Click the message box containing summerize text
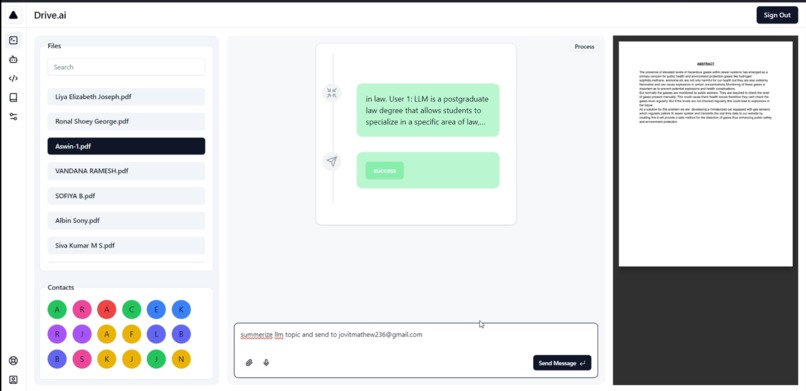 416,350
